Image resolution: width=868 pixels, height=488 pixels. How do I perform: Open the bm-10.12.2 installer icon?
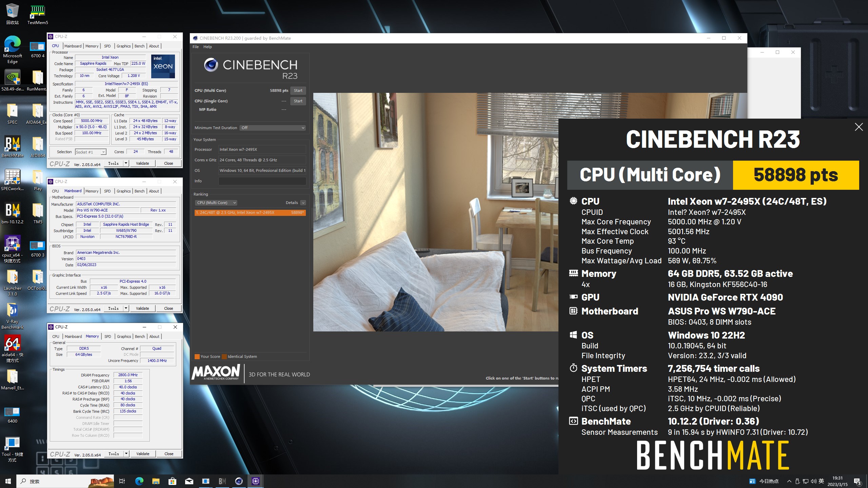click(12, 213)
